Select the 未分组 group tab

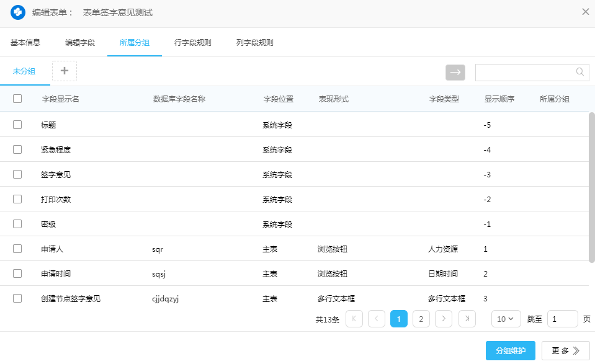coord(24,71)
